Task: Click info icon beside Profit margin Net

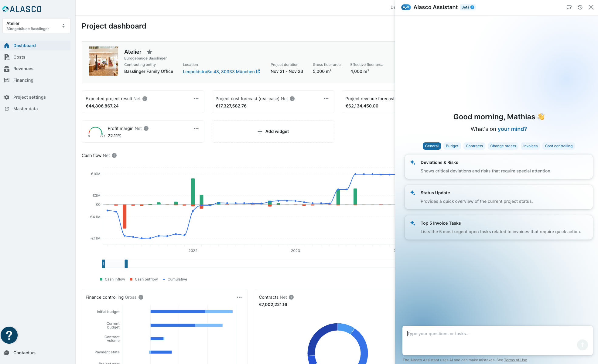Action: pos(146,128)
